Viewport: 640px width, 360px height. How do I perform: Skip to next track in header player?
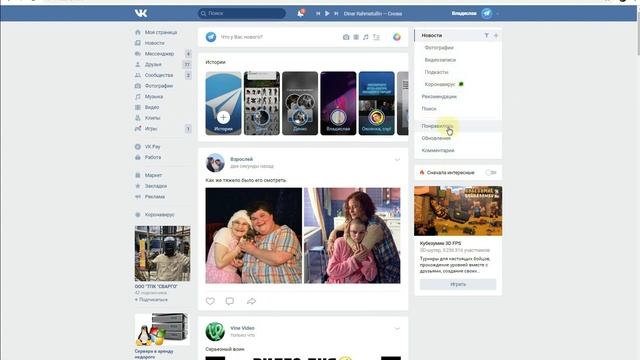tap(336, 13)
